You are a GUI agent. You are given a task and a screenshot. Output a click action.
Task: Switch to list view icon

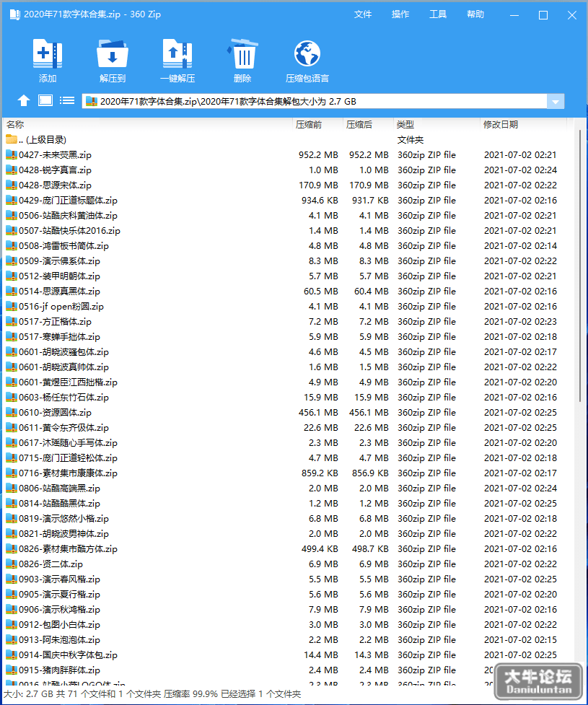(x=67, y=100)
